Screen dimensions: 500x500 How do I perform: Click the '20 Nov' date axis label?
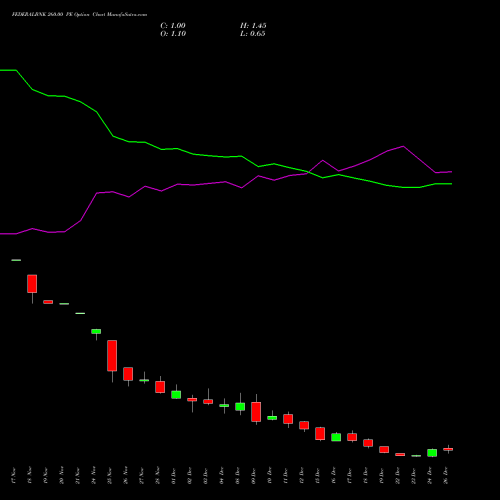click(62, 476)
